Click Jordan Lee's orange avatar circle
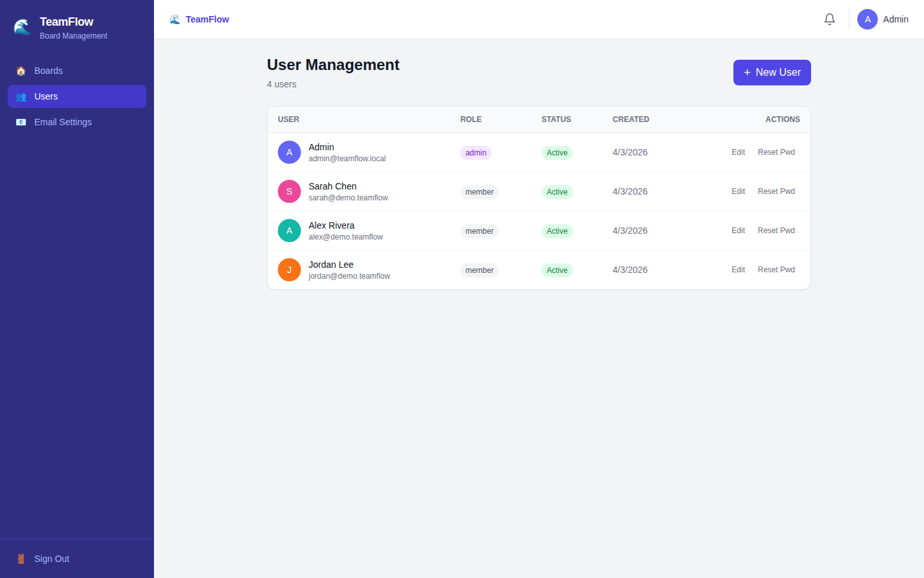 [289, 270]
